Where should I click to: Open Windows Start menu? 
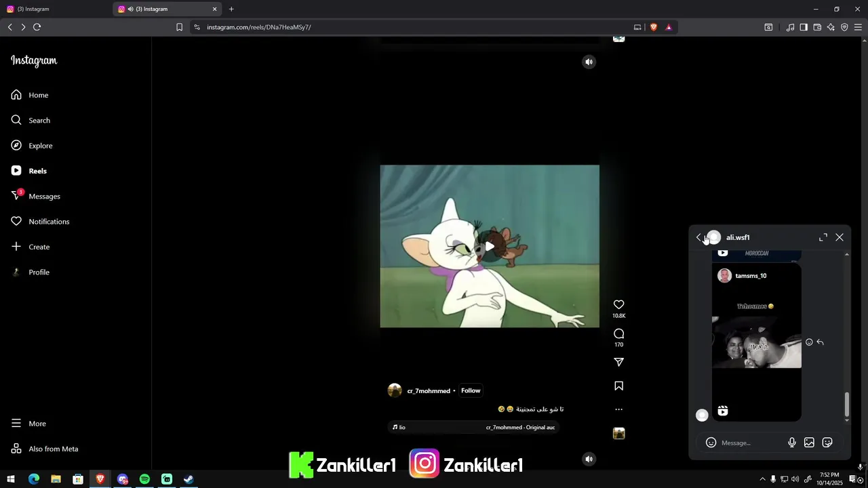tap(11, 479)
